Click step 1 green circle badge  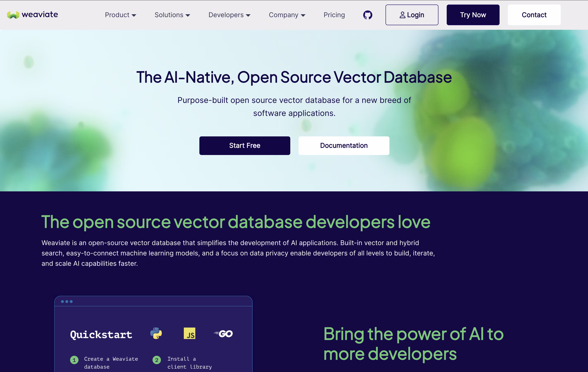click(x=74, y=360)
